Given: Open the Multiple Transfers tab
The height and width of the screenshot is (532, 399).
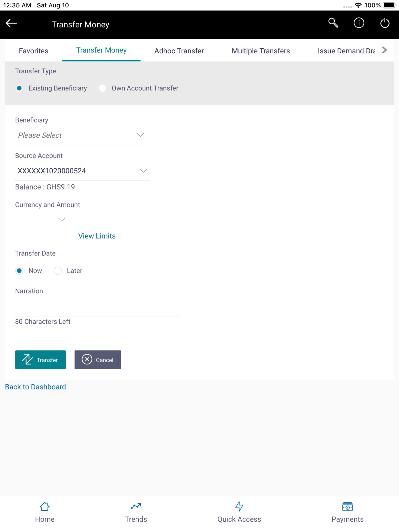Looking at the screenshot, I should [261, 51].
